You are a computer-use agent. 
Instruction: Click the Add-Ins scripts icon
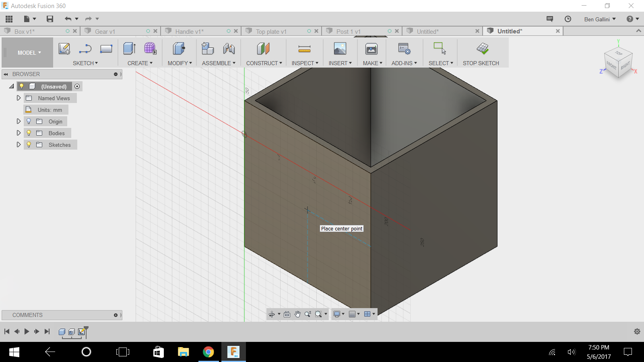coord(404,49)
